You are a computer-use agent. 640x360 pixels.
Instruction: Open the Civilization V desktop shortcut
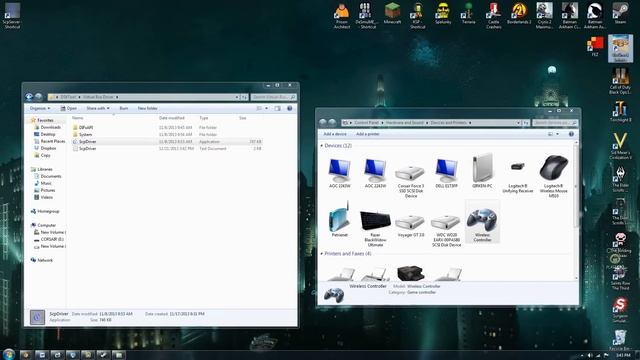pos(620,146)
